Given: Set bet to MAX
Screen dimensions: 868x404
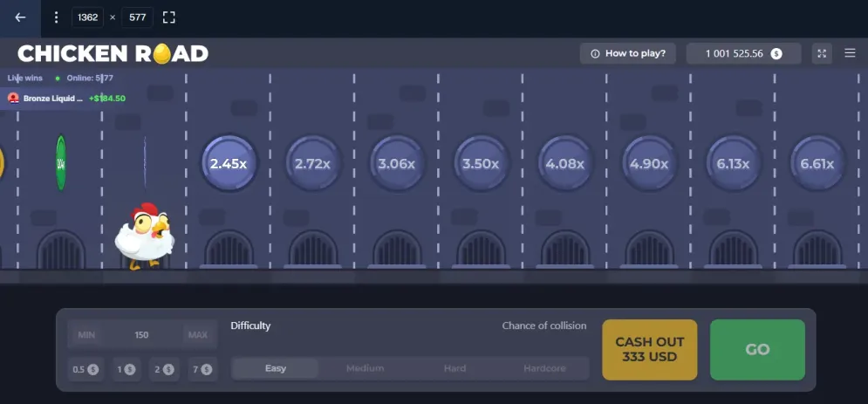Looking at the screenshot, I should pos(198,335).
